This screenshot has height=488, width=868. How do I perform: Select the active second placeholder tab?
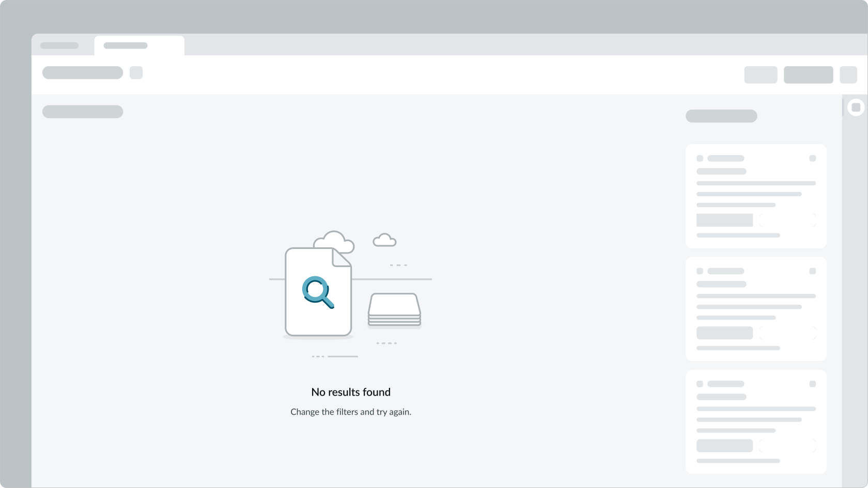(139, 45)
